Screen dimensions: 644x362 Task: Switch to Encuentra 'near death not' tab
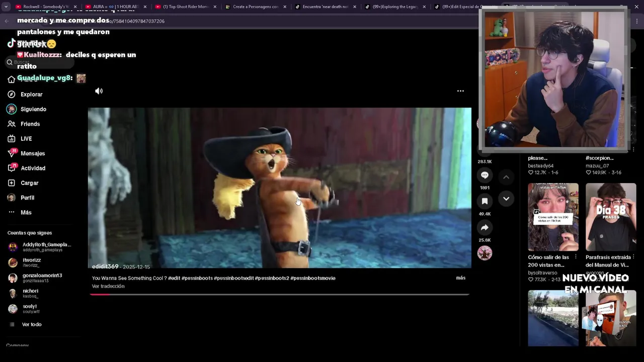(x=326, y=7)
